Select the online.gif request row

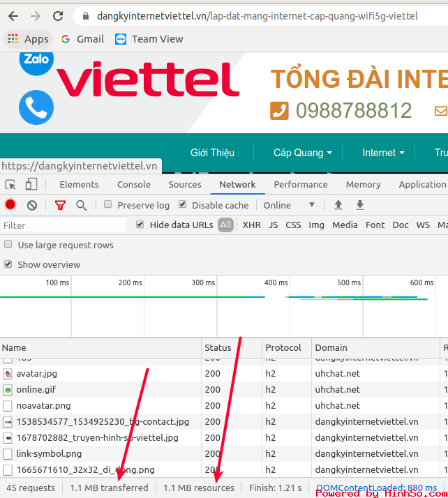click(224, 390)
